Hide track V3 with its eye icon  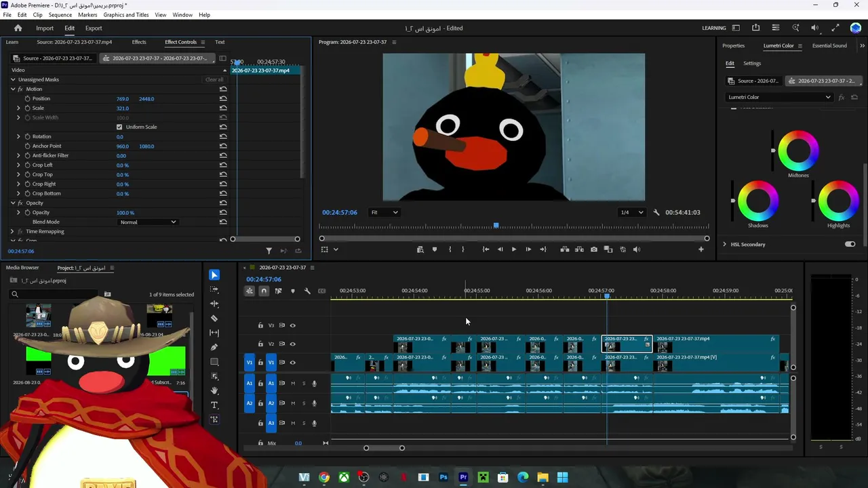tap(293, 325)
